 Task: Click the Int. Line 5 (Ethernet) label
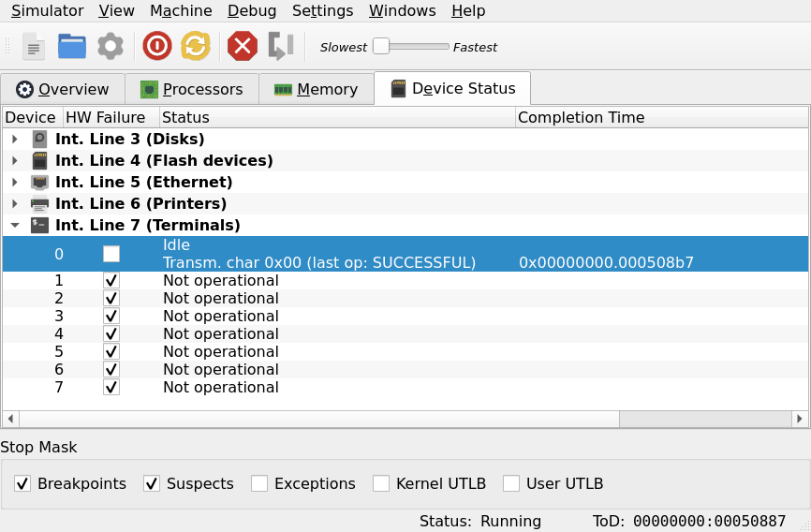(144, 182)
